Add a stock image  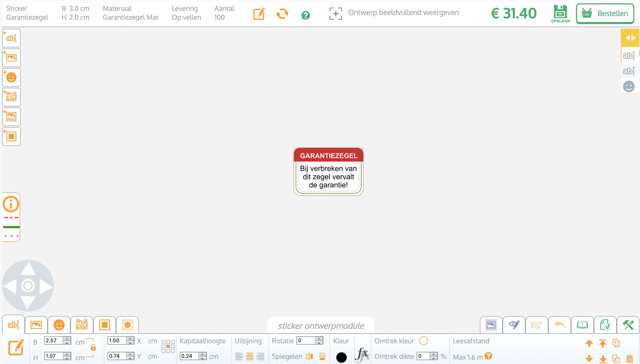(11, 117)
